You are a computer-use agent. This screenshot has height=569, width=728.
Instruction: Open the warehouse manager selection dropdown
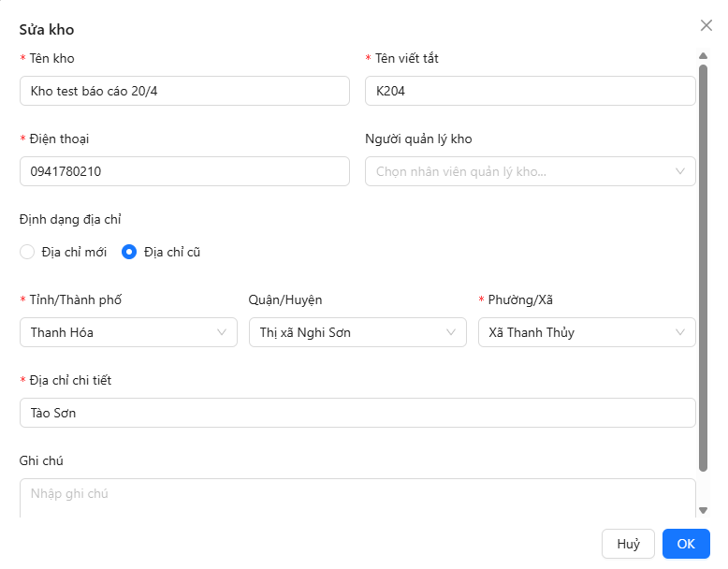point(531,171)
